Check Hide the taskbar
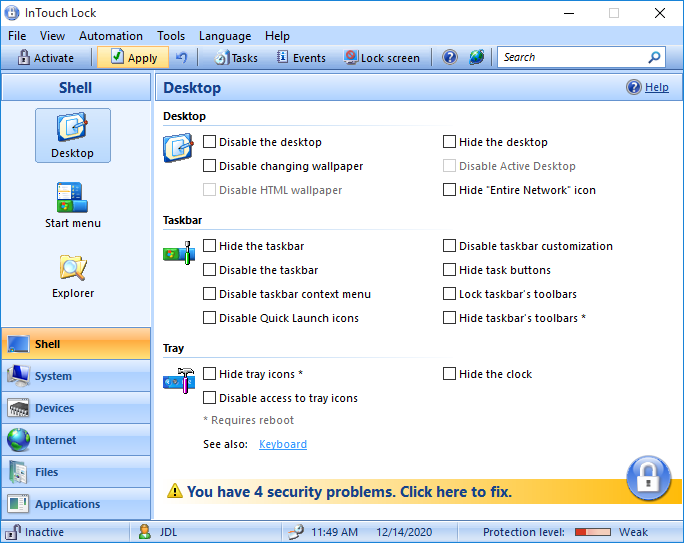The image size is (684, 543). 209,246
